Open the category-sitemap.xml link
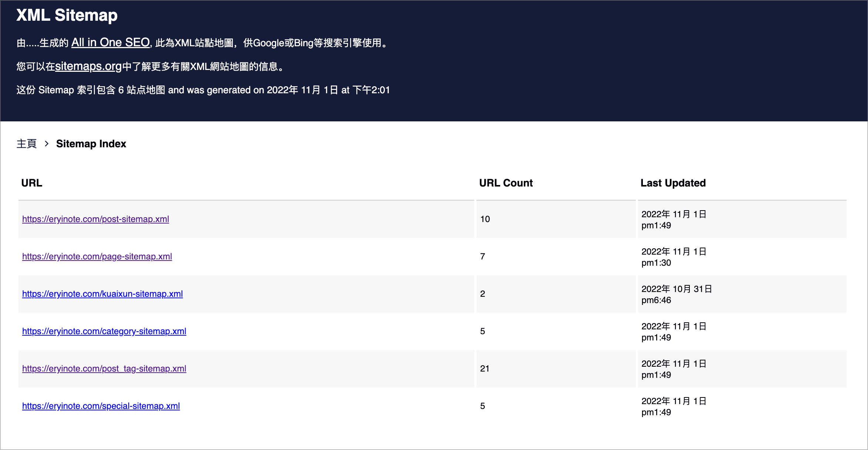This screenshot has width=868, height=450. 104,331
